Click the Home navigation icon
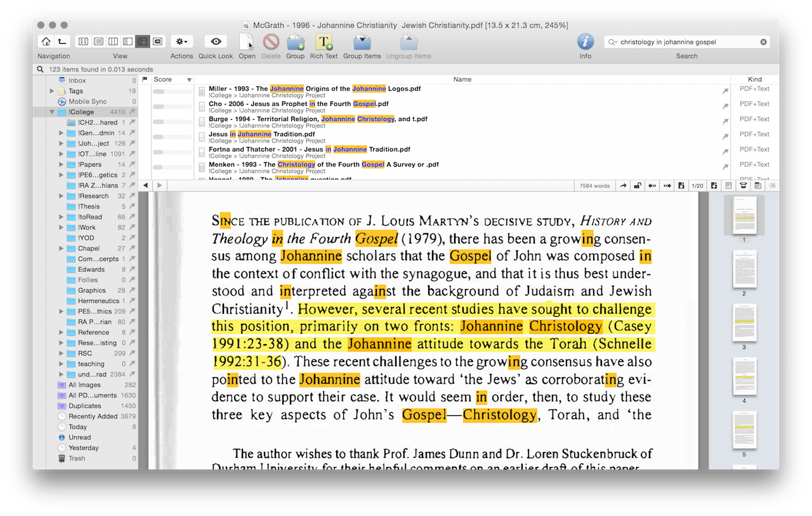This screenshot has height=516, width=812. [46, 42]
